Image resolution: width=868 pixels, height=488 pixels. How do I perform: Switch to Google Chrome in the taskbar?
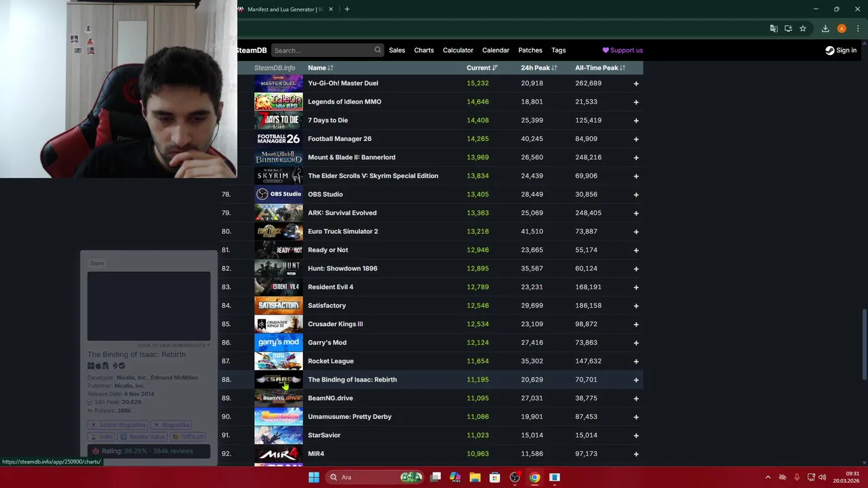(534, 477)
